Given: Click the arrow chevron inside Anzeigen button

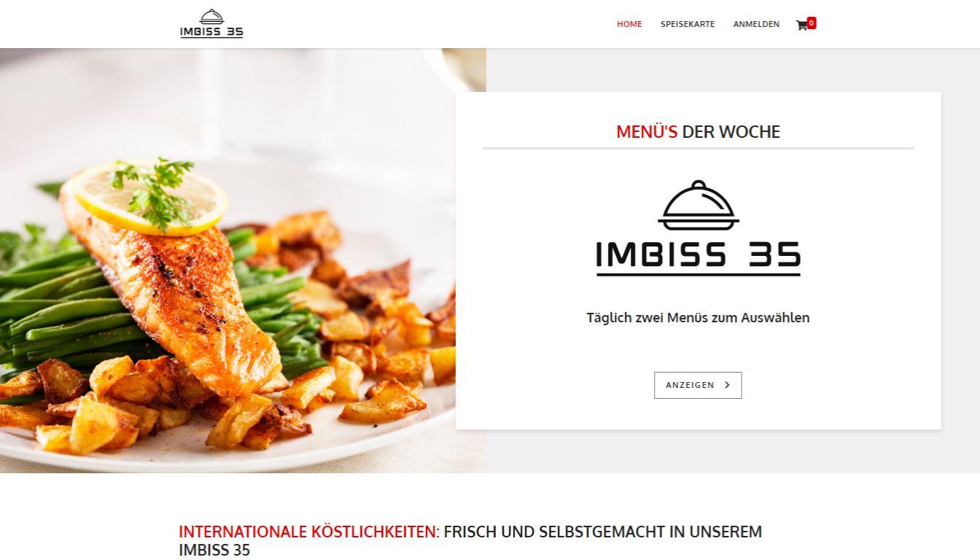Looking at the screenshot, I should click(727, 385).
